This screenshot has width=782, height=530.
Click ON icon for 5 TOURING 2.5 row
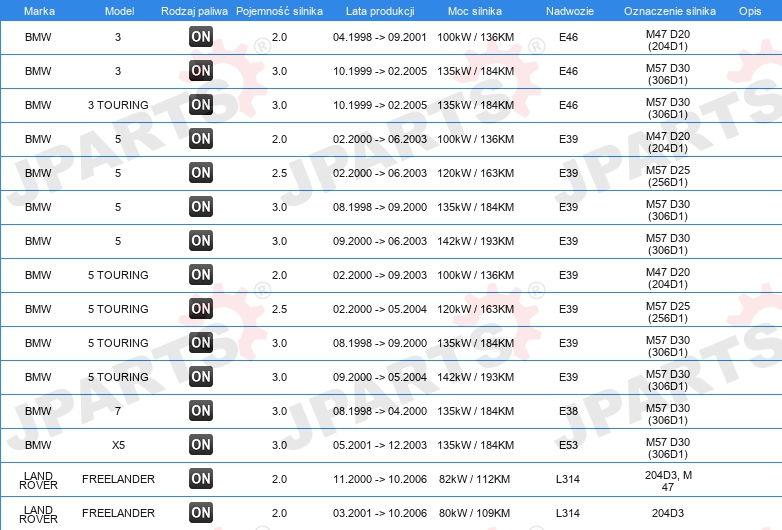pos(201,309)
